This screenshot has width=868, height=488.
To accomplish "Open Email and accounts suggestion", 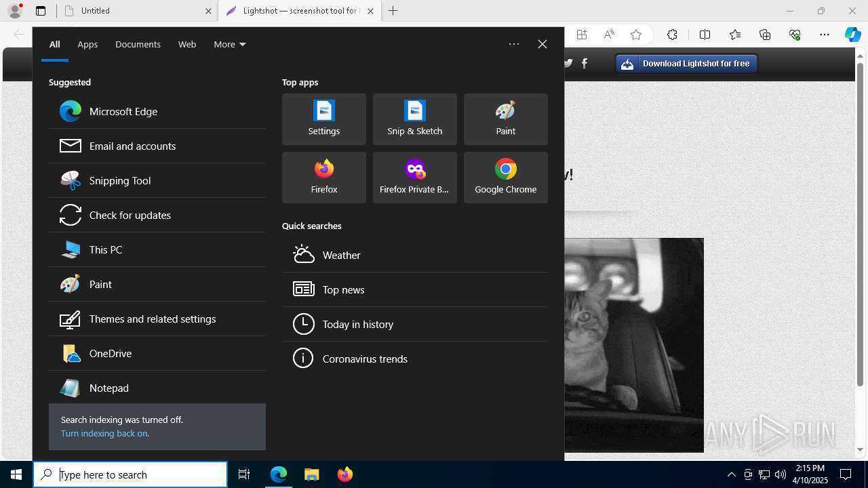I will [157, 146].
